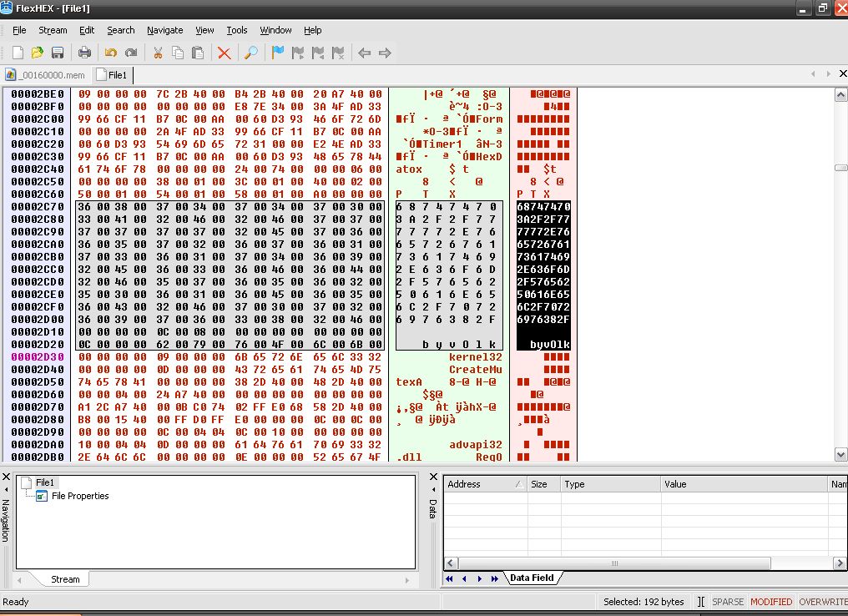Jump to the next bookmark with the flag icon
Screen dimensions: 848x616
(x=298, y=53)
